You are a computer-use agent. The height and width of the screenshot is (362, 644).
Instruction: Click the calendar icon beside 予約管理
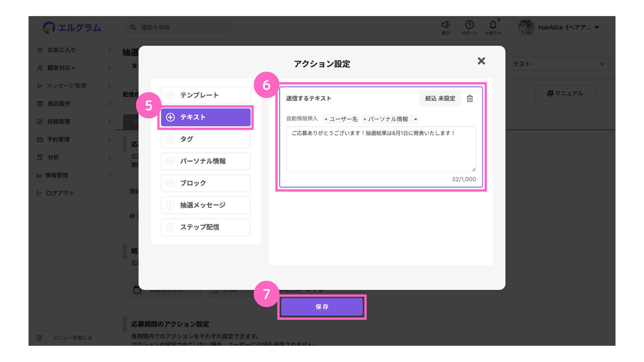(x=40, y=139)
